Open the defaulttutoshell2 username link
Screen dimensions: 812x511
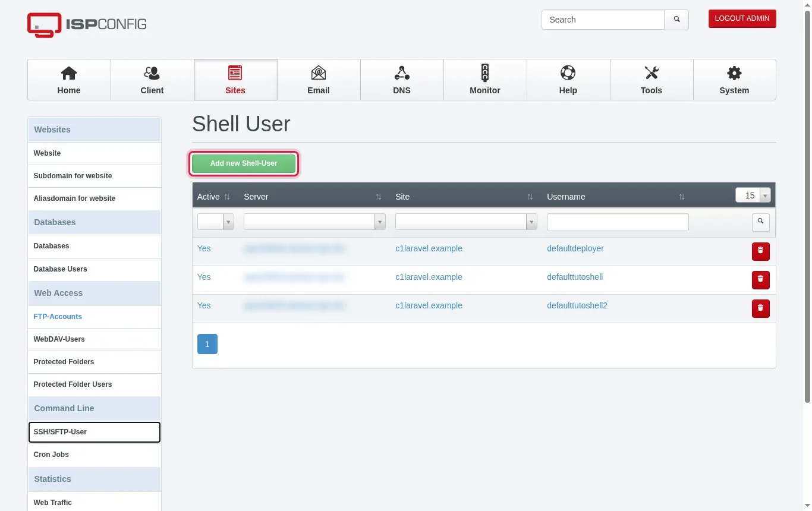coord(577,305)
